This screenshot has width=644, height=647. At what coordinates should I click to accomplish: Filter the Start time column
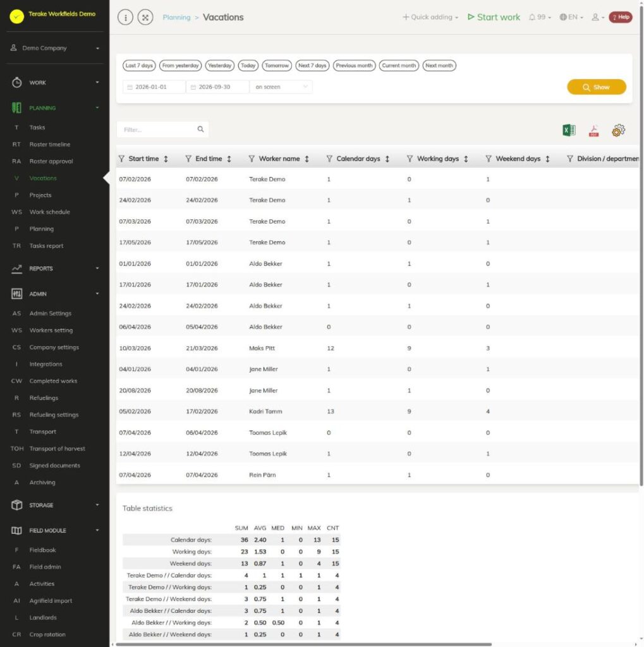[121, 159]
